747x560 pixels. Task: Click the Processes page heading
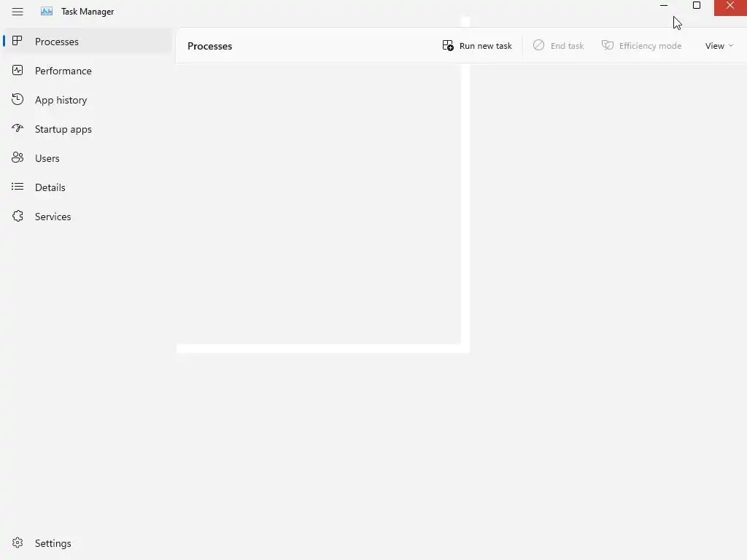[x=209, y=46]
